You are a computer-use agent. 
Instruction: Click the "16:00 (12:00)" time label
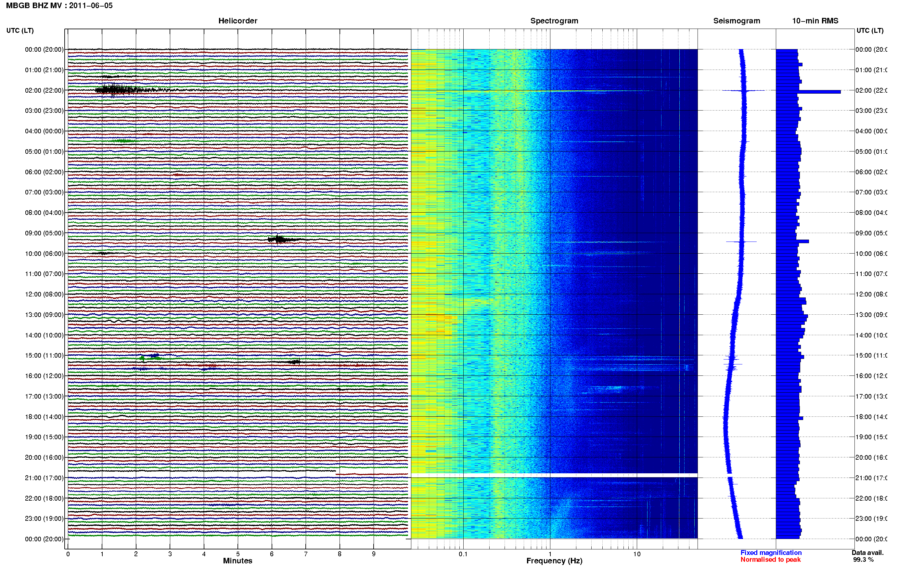coord(44,376)
